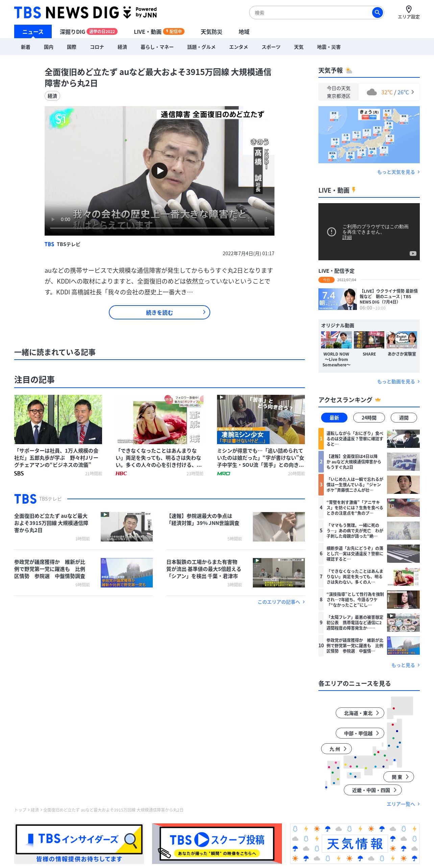The width and height of the screenshot is (434, 868).
Task: Click the warning icon in live player
Action: pos(332,232)
